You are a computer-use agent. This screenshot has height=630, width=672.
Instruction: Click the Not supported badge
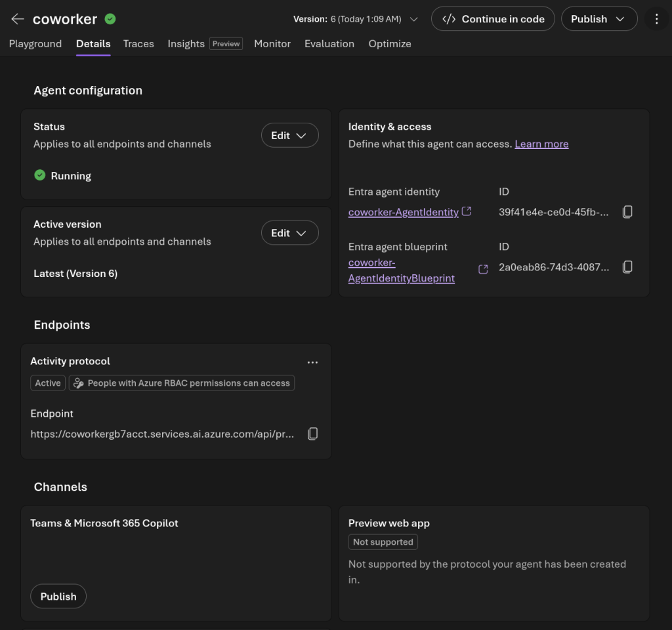383,541
